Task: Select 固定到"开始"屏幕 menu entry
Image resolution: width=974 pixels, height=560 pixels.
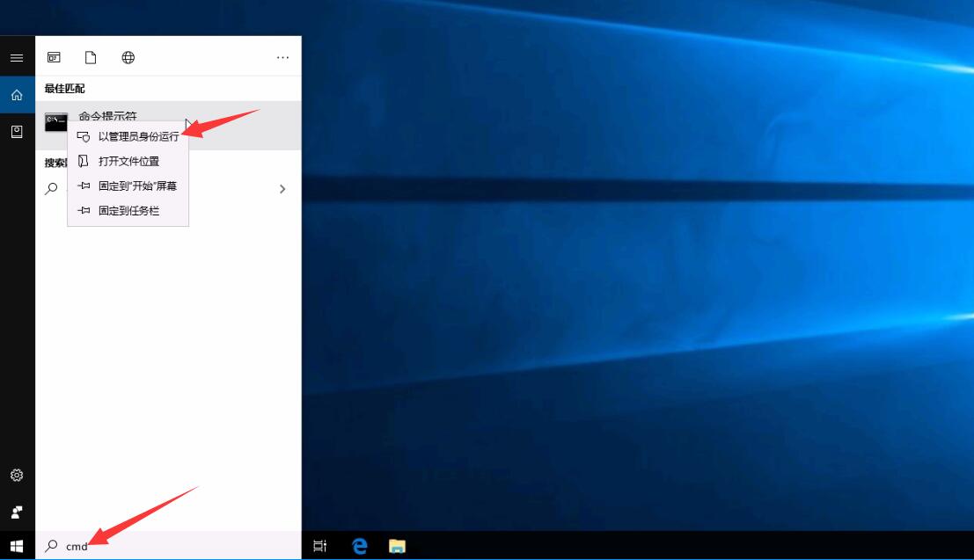Action: tap(128, 186)
